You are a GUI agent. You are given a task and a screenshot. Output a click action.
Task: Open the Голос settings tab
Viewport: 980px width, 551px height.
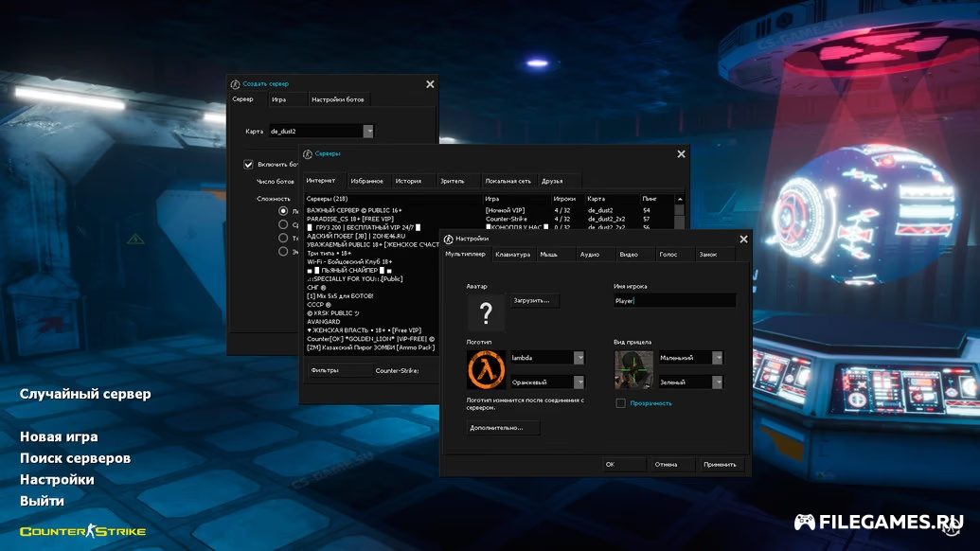pyautogui.click(x=674, y=255)
